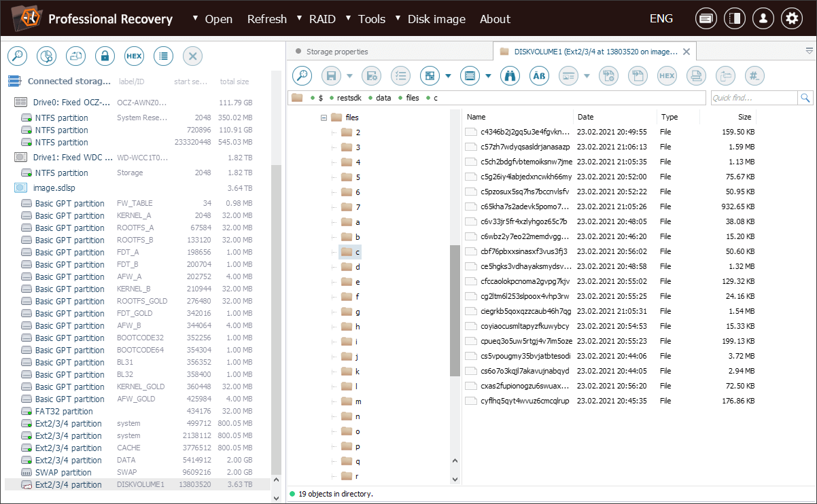This screenshot has width=817, height=504.
Task: Click the hash-sign icon in explorer toolbar
Action: (x=754, y=75)
